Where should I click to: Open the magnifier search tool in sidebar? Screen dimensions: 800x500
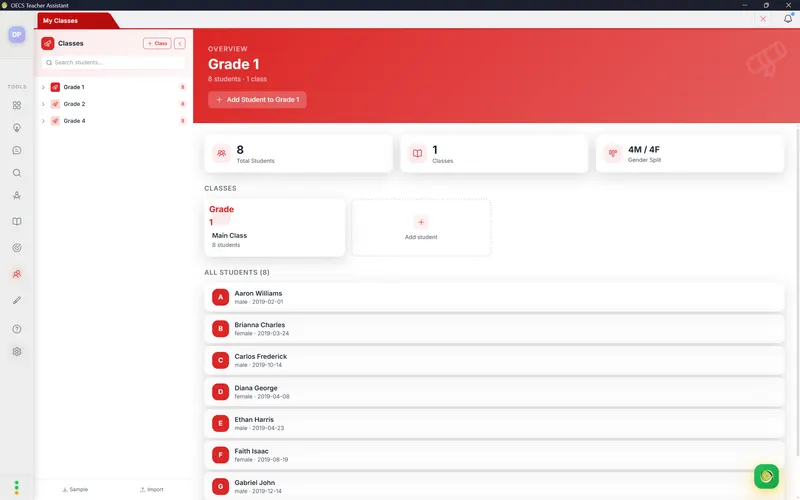tap(17, 173)
